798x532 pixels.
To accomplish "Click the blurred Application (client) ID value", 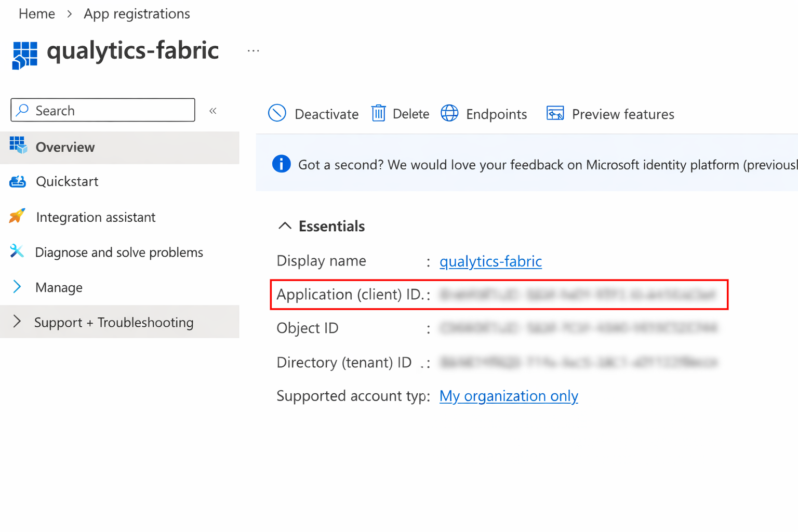I will click(577, 295).
